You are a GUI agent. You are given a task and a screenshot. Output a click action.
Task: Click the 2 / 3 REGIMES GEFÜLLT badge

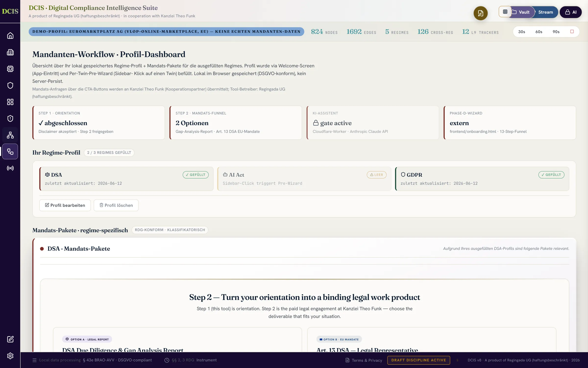click(109, 153)
